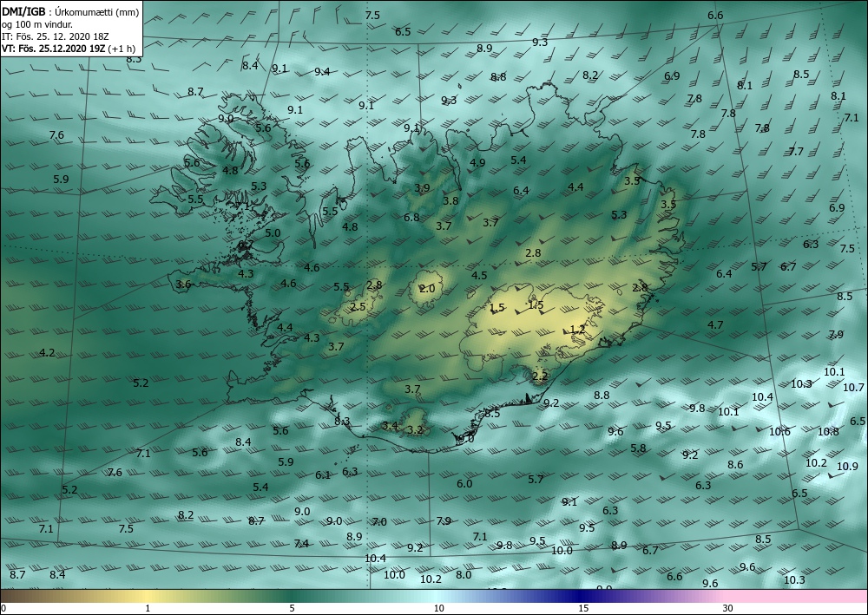Click the map value 2.2
Viewport: 868px width, 615px height.
(540, 376)
